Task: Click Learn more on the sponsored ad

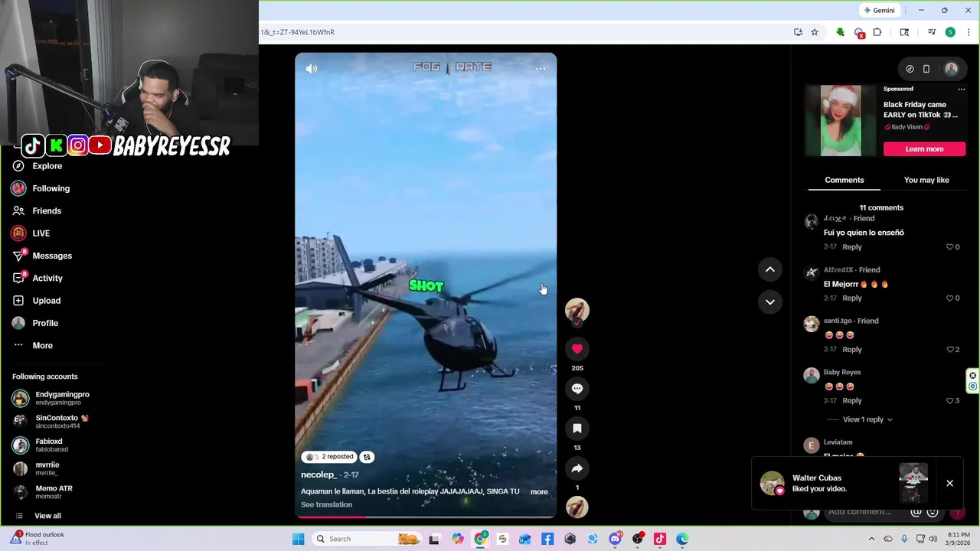Action: 924,149
